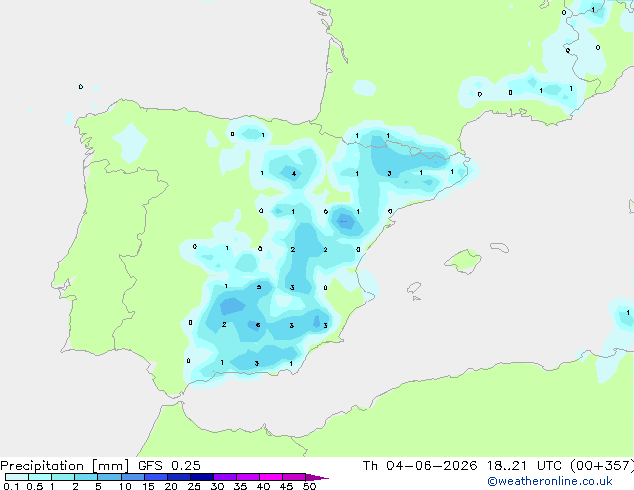Click the 45–50 mm legend color swatch
This screenshot has height=490, width=634.
point(294,477)
